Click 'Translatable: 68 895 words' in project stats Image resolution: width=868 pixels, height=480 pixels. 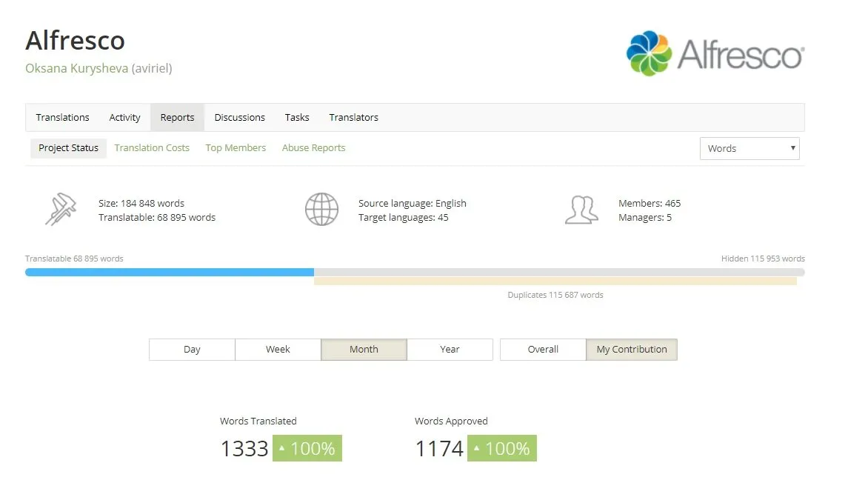tap(157, 218)
